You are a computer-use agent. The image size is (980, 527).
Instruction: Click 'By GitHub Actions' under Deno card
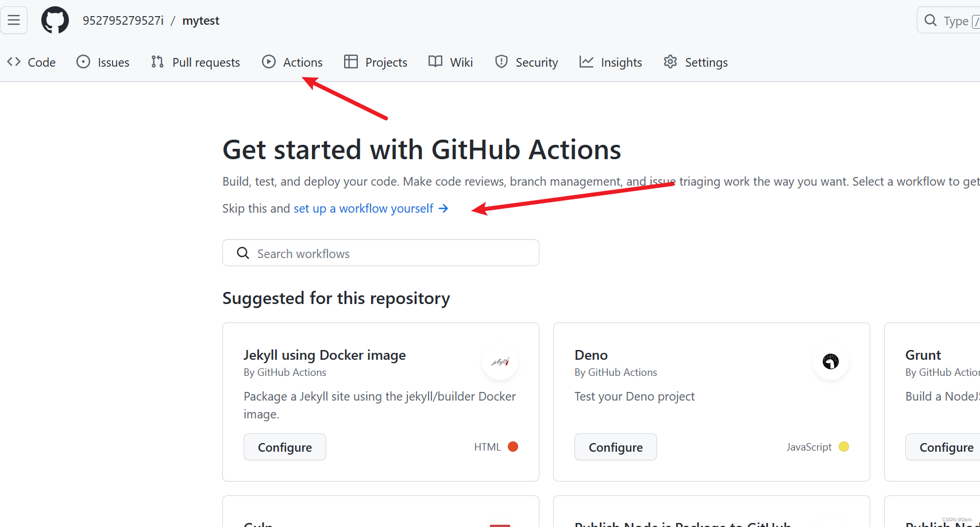pyautogui.click(x=616, y=372)
